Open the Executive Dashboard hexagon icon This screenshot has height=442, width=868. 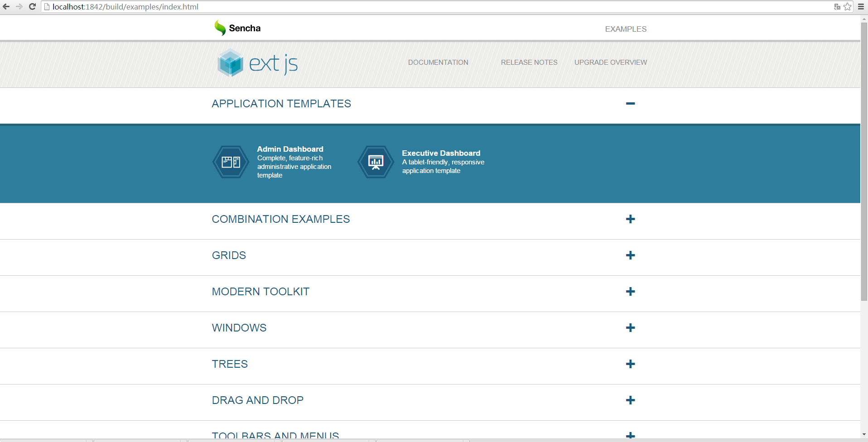pos(376,162)
